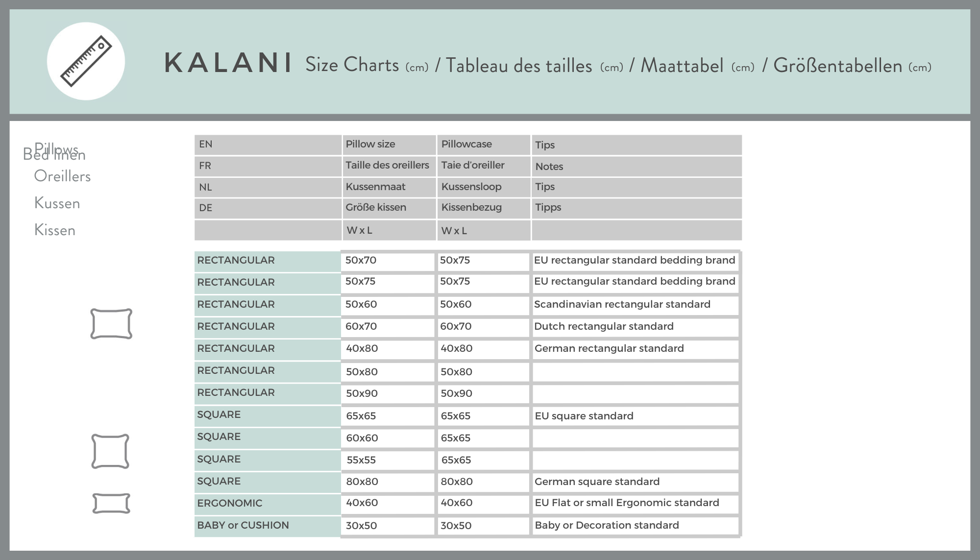Click the 'Pillow size' column header
Image resolution: width=980 pixels, height=560 pixels.
[389, 145]
